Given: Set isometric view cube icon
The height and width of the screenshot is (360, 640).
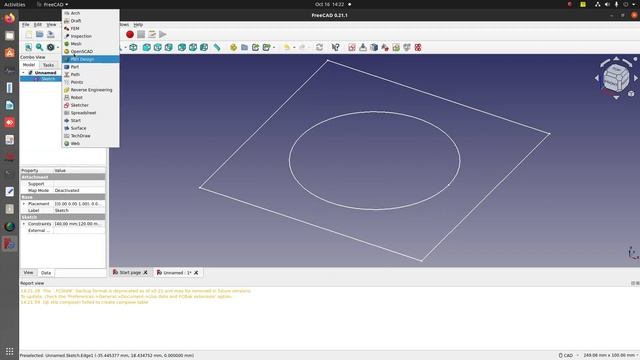Looking at the screenshot, I should 133,47.
